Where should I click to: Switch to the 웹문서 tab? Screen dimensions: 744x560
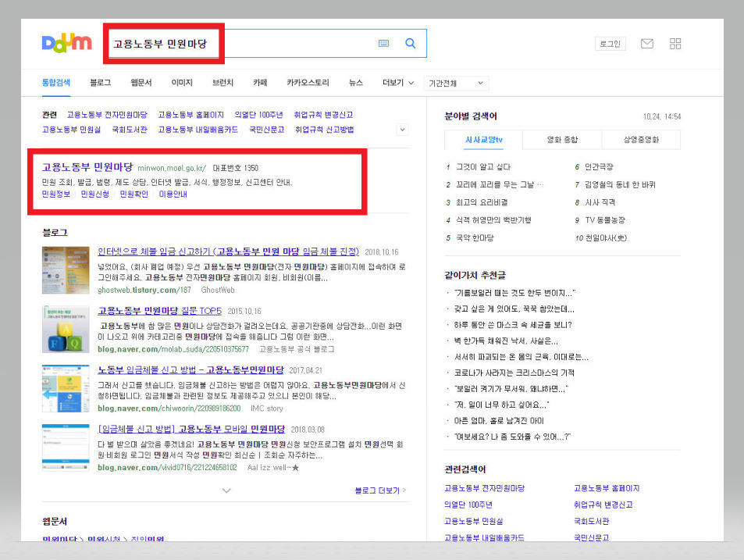tap(141, 83)
